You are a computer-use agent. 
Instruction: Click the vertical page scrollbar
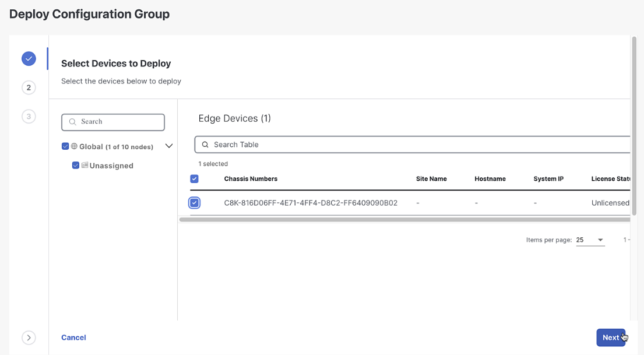[x=635, y=126]
